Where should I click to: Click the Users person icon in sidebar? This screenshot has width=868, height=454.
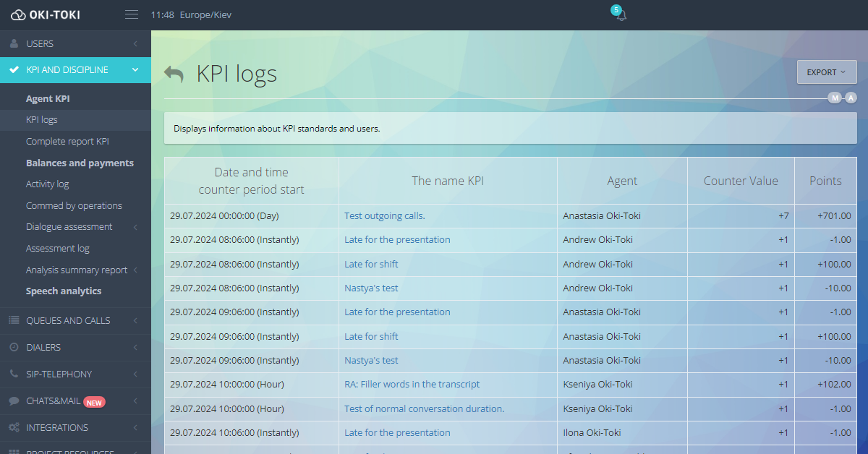click(x=14, y=43)
